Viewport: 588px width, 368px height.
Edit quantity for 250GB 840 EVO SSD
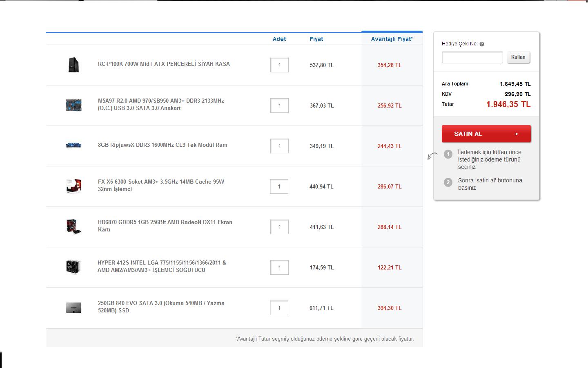(x=279, y=308)
